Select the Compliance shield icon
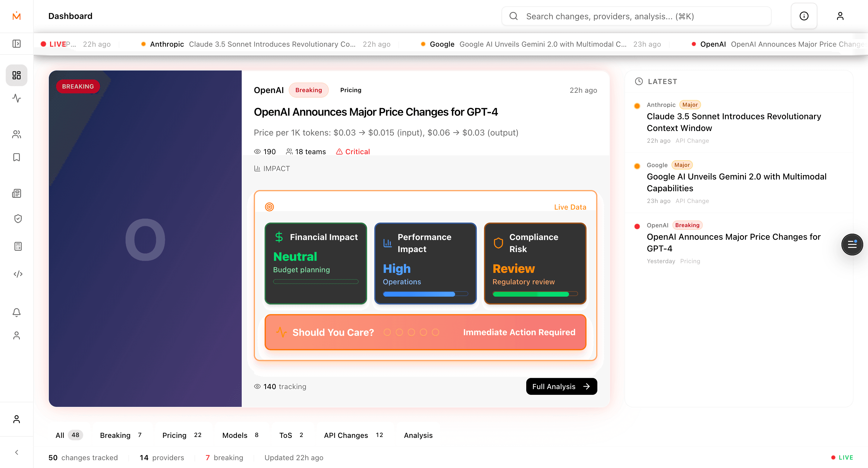The width and height of the screenshot is (868, 468). click(x=17, y=219)
